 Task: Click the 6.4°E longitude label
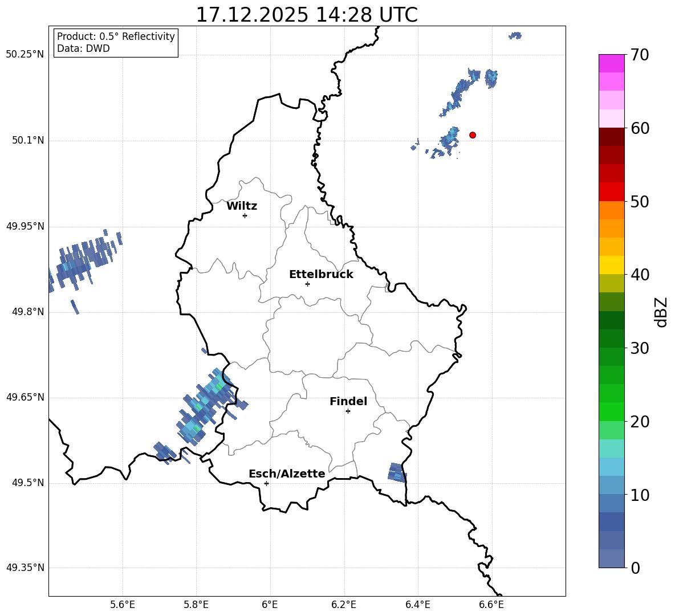tap(417, 605)
